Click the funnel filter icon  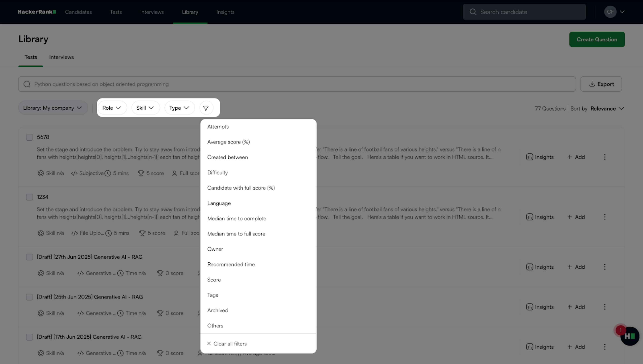(x=206, y=108)
